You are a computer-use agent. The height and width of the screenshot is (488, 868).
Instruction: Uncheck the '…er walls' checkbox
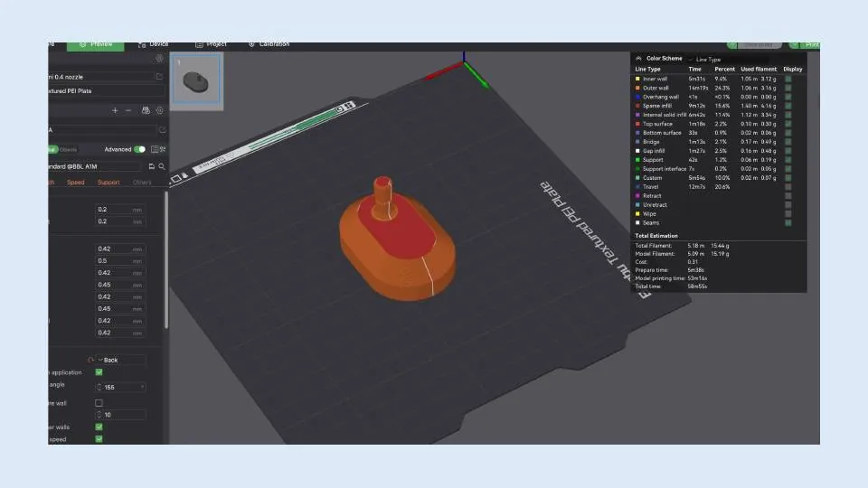99,427
